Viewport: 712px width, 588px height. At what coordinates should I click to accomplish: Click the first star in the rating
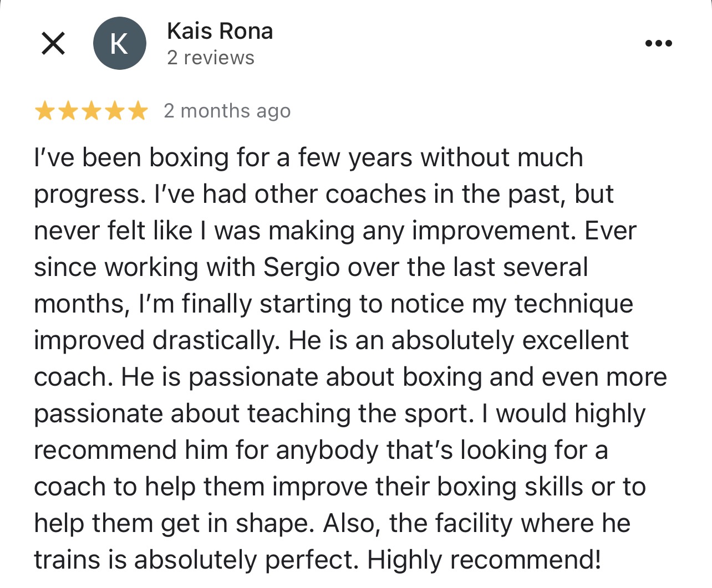point(44,111)
